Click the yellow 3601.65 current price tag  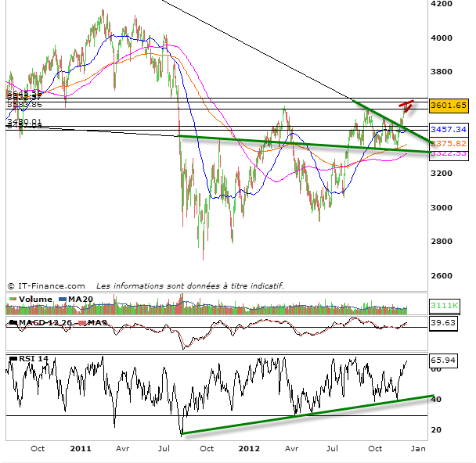click(x=448, y=105)
